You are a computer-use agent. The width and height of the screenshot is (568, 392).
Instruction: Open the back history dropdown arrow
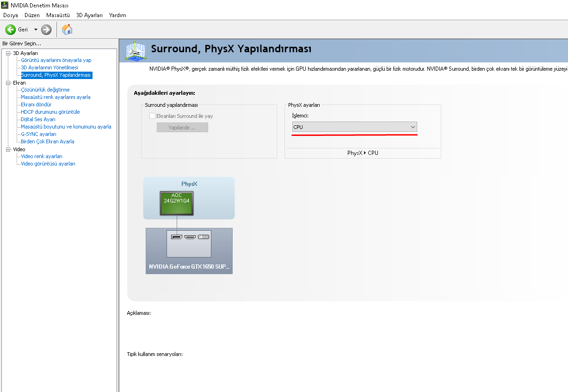tap(36, 30)
